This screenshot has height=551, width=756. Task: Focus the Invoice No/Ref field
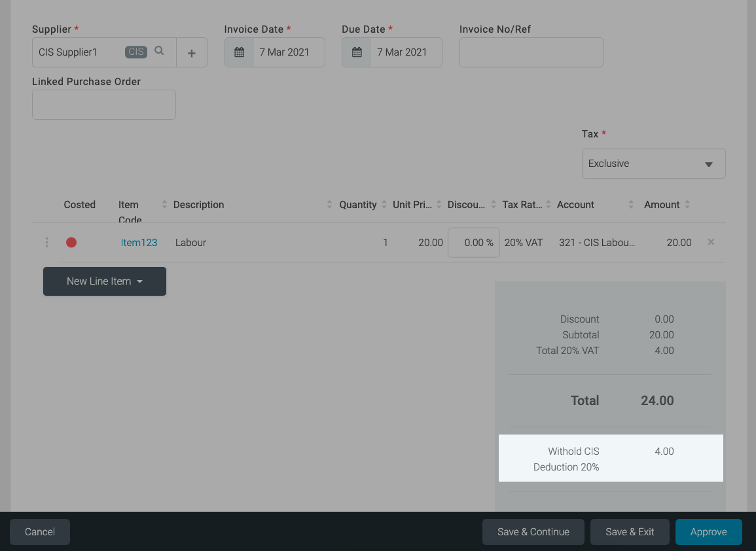(531, 52)
